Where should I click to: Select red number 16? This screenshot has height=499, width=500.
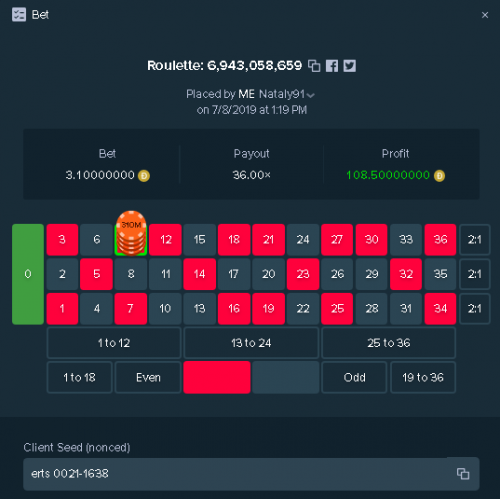(234, 309)
